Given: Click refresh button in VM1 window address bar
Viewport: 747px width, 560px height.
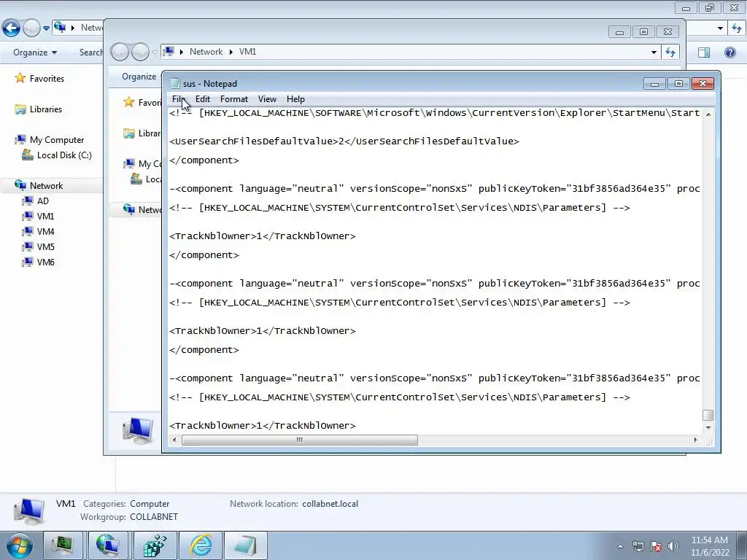Looking at the screenshot, I should pyautogui.click(x=670, y=52).
